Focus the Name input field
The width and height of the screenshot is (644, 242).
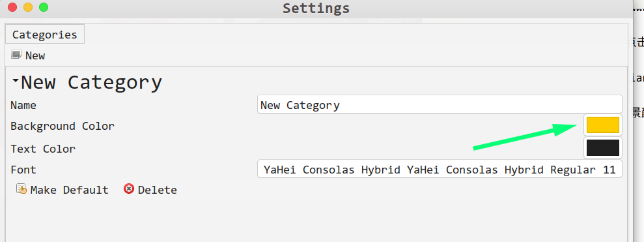pos(440,104)
